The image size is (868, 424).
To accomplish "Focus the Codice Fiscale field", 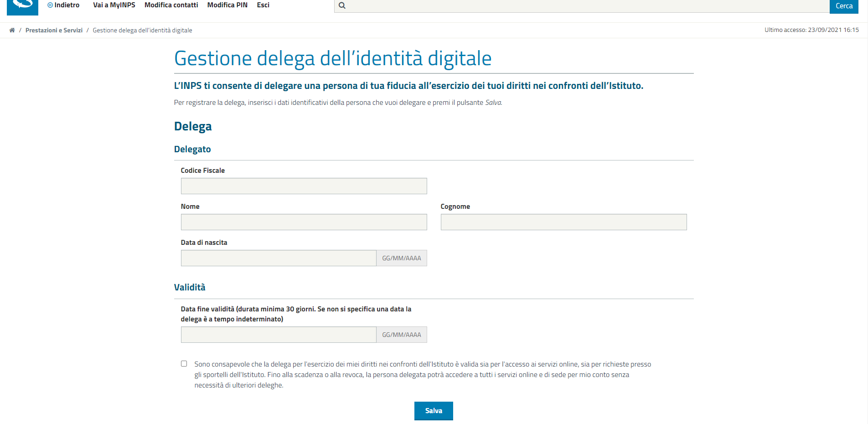I will (x=304, y=186).
